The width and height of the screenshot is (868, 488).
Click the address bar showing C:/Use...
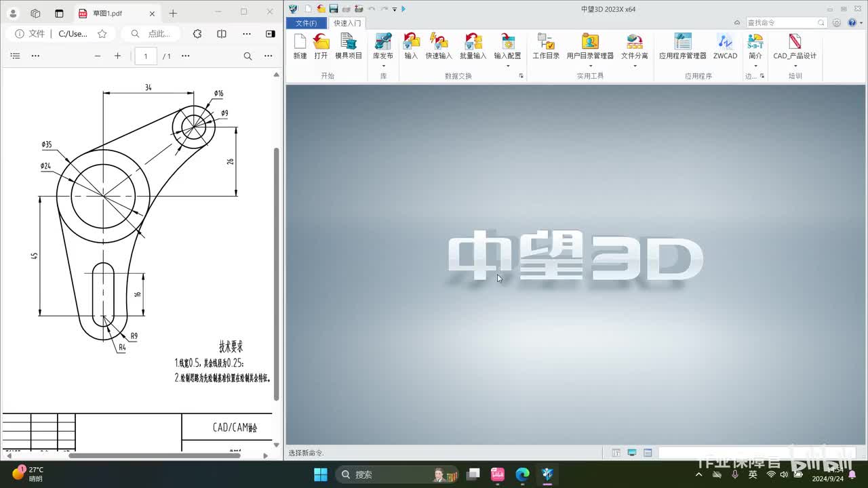(x=73, y=34)
